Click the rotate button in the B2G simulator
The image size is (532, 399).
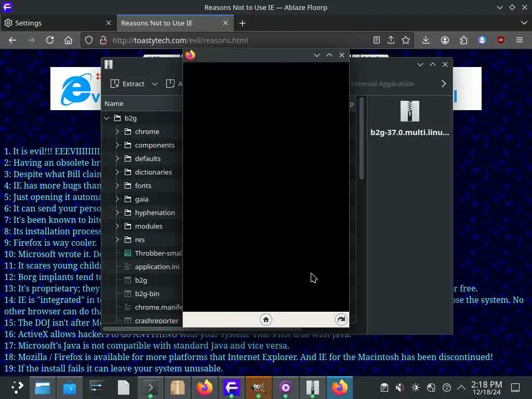(x=341, y=320)
